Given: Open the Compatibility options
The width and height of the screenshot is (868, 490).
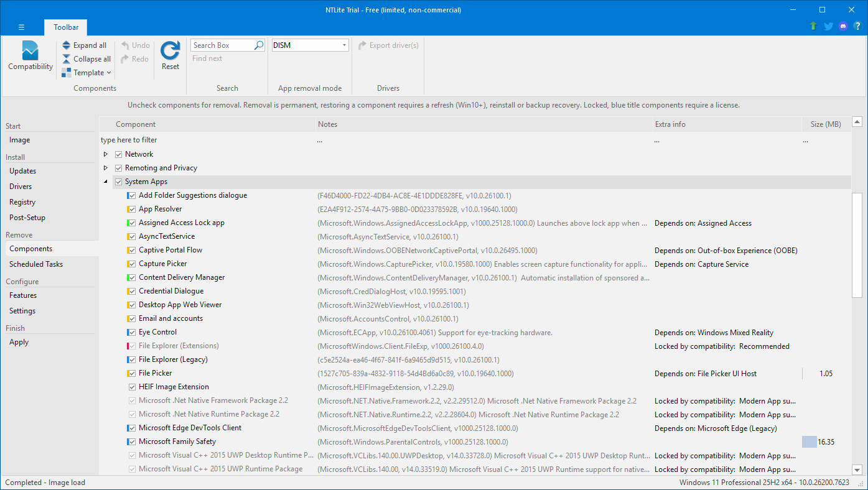Looking at the screenshot, I should 30,56.
